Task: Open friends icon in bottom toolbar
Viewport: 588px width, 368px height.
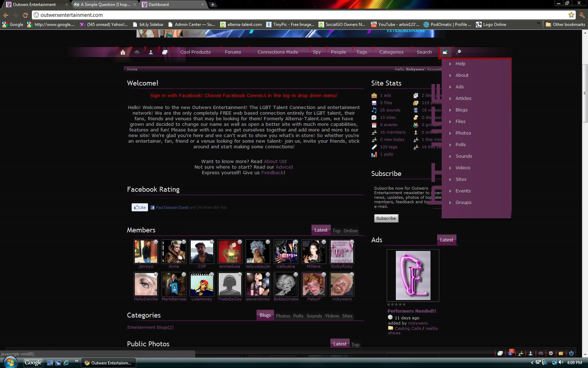Action: [520, 353]
